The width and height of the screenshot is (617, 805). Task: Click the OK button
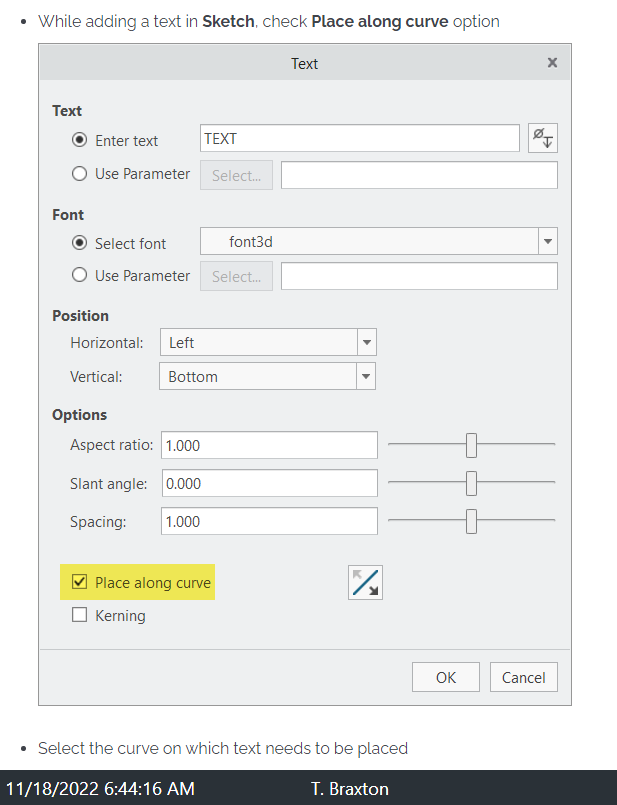(x=446, y=677)
